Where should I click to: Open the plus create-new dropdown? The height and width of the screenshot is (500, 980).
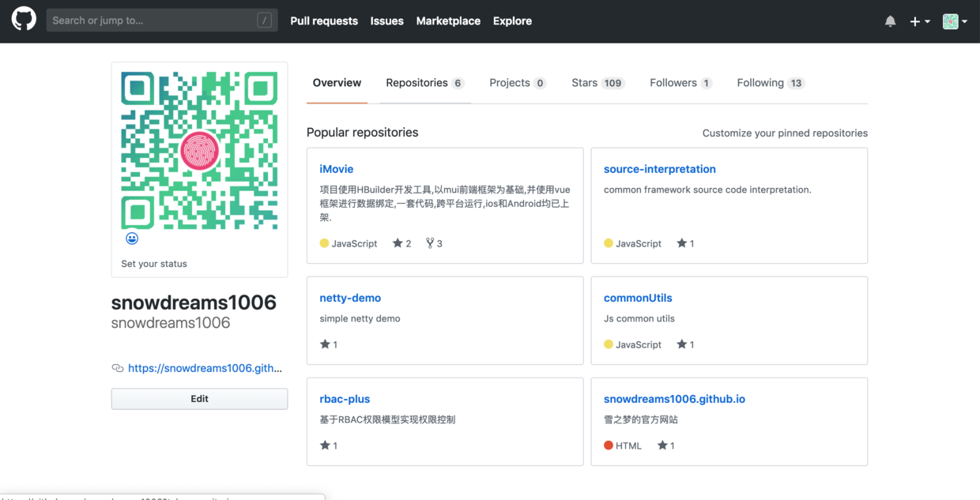click(919, 21)
